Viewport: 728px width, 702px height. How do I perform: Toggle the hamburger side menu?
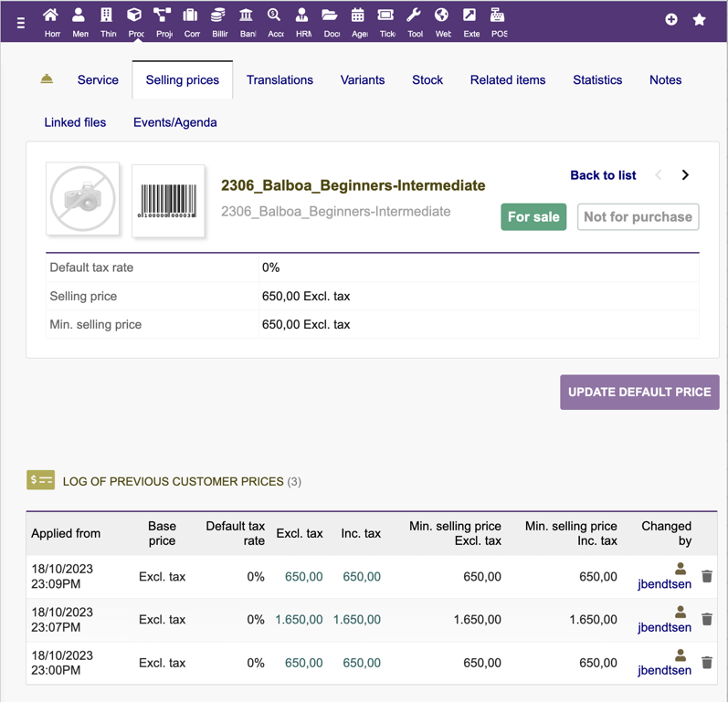click(21, 22)
